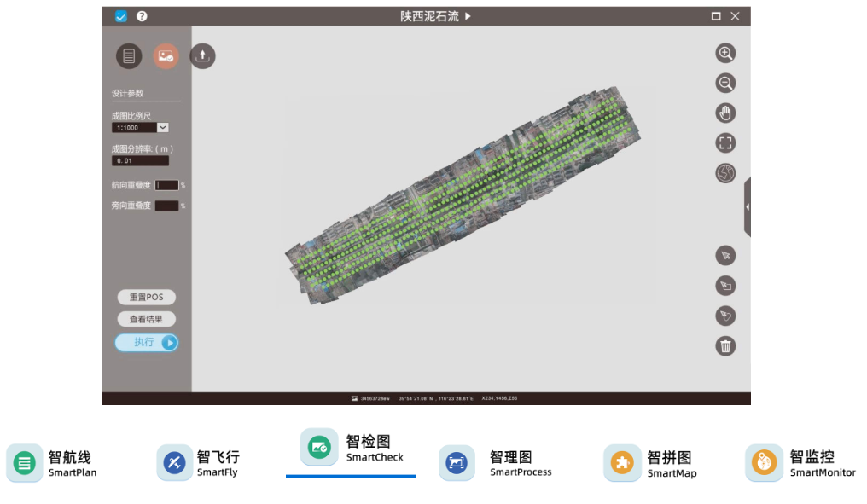Screen dimensions: 867x504
Task: Click the 查看结果 button
Action: coord(146,319)
